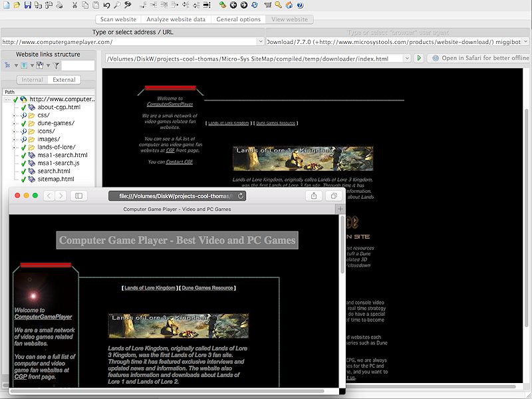Refresh with the blue circular arrows icon
The height and width of the screenshot is (399, 532).
click(255, 5)
